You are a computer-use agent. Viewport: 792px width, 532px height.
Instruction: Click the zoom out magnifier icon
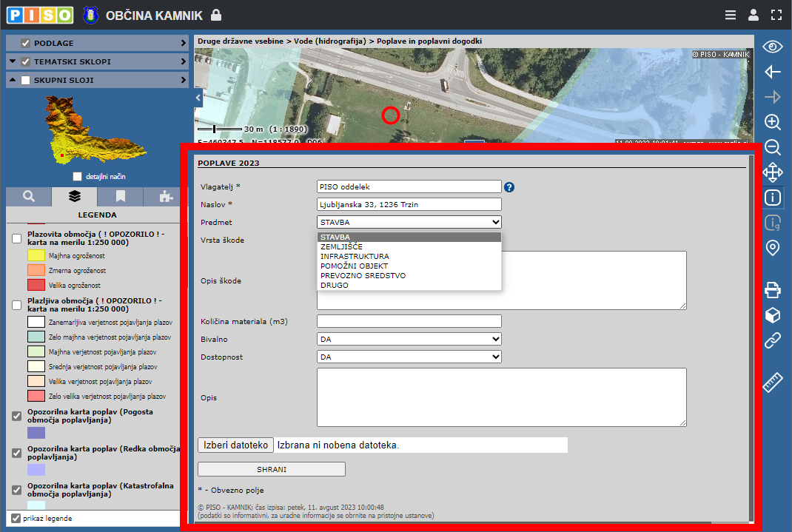pos(773,147)
